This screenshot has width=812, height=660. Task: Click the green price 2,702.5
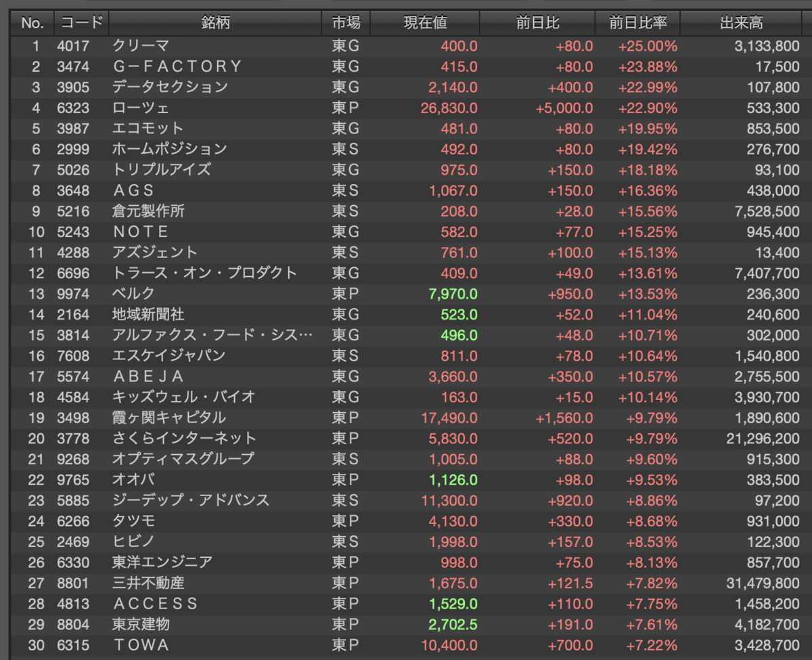pos(453,624)
